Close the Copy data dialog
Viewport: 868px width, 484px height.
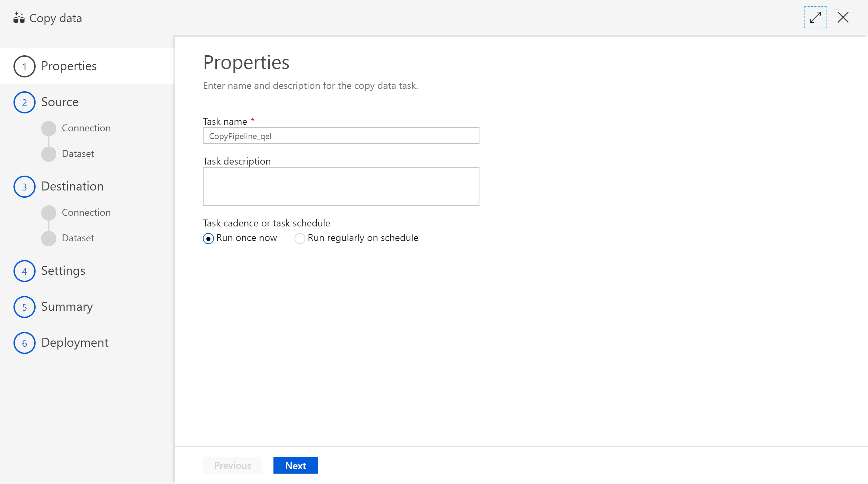point(843,17)
